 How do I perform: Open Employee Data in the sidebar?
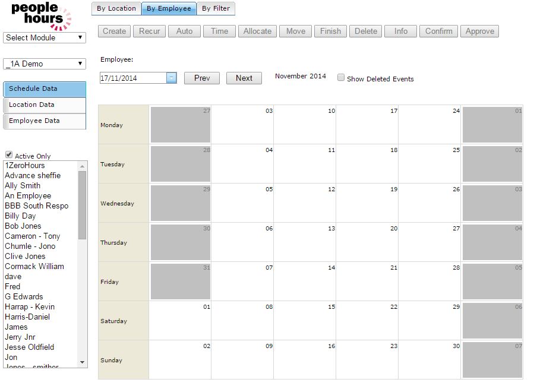coord(45,121)
